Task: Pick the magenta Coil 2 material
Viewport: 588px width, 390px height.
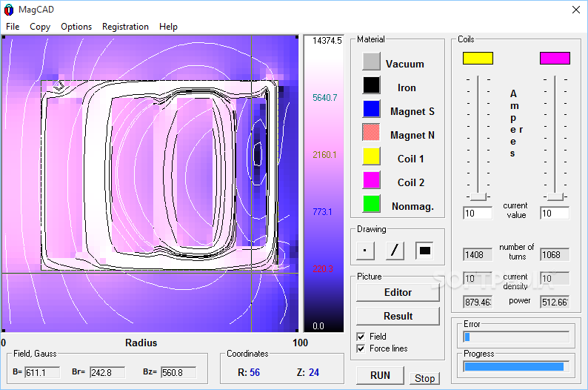Action: point(371,180)
